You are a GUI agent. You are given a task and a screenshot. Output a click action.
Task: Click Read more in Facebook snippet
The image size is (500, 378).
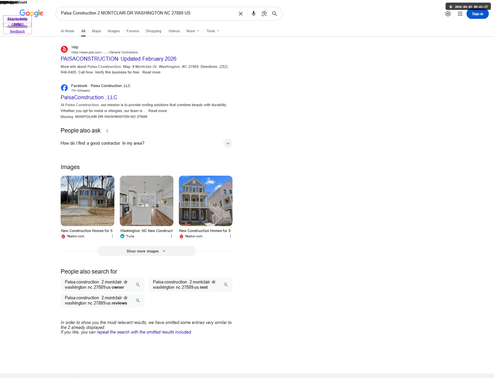click(x=157, y=111)
